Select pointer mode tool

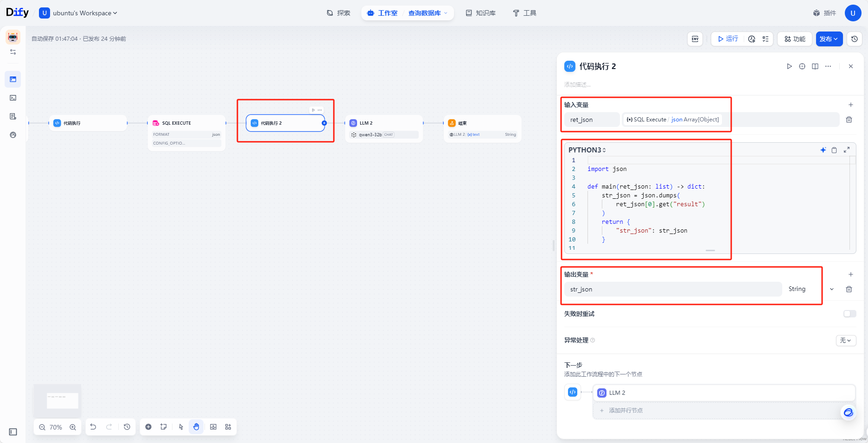point(181,427)
